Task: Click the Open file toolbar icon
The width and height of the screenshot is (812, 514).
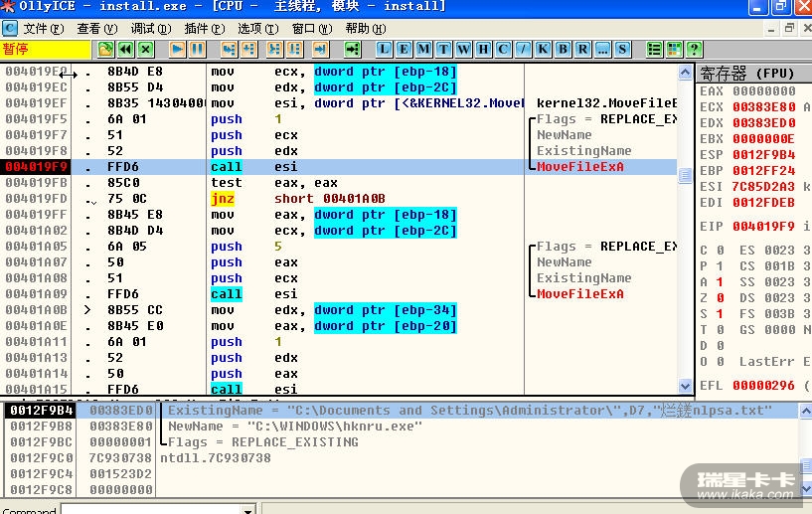Action: pos(106,49)
